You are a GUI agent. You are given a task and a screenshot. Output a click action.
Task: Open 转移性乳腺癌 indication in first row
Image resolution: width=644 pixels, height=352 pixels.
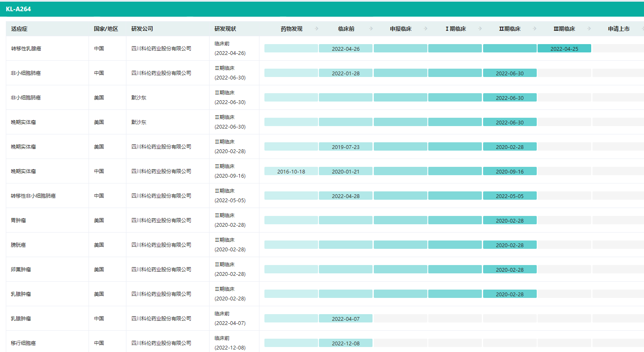26,49
